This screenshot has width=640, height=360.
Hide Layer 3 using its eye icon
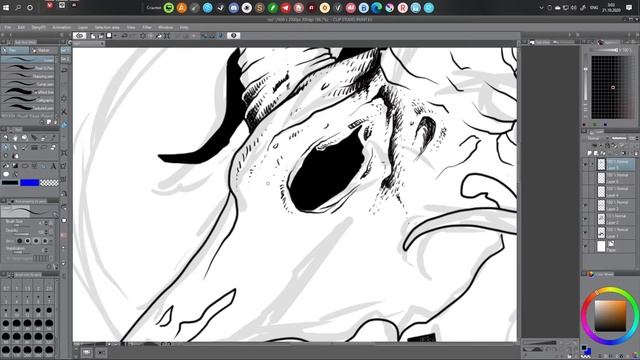586,205
